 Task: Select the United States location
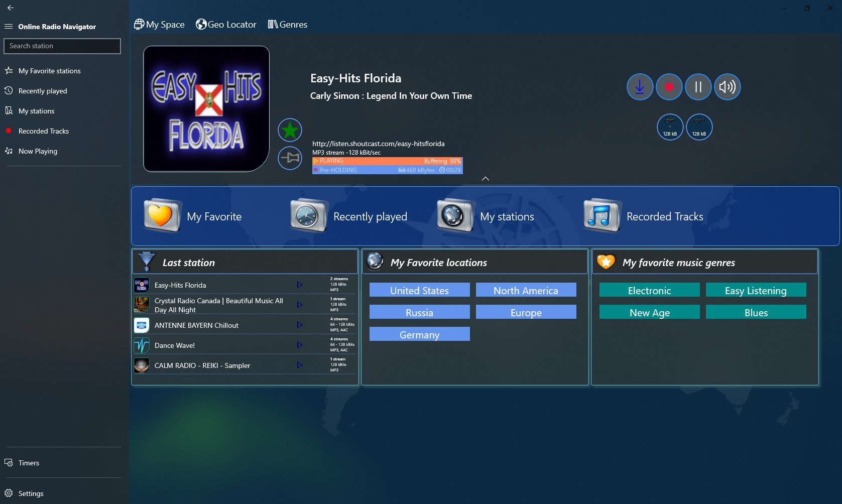pos(420,290)
